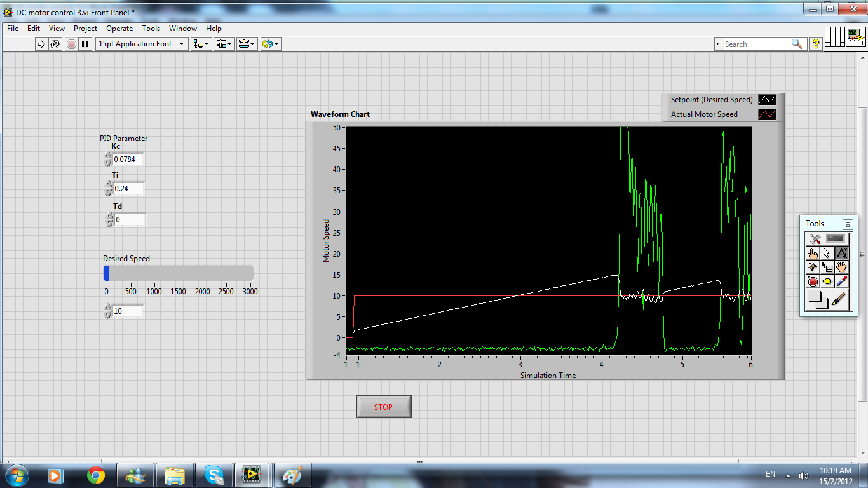Open the Window menu
868x488 pixels.
(183, 29)
